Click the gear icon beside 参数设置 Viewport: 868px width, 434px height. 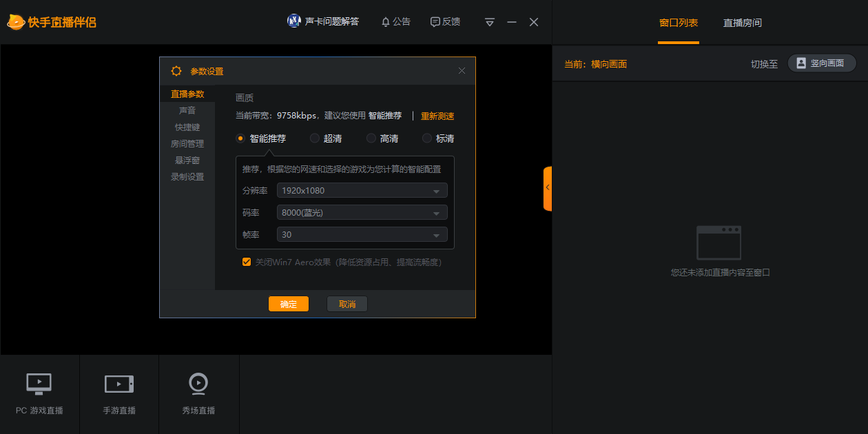[176, 70]
